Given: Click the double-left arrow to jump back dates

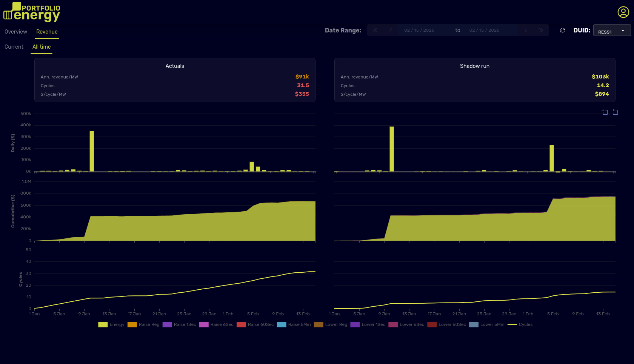Looking at the screenshot, I should point(375,30).
